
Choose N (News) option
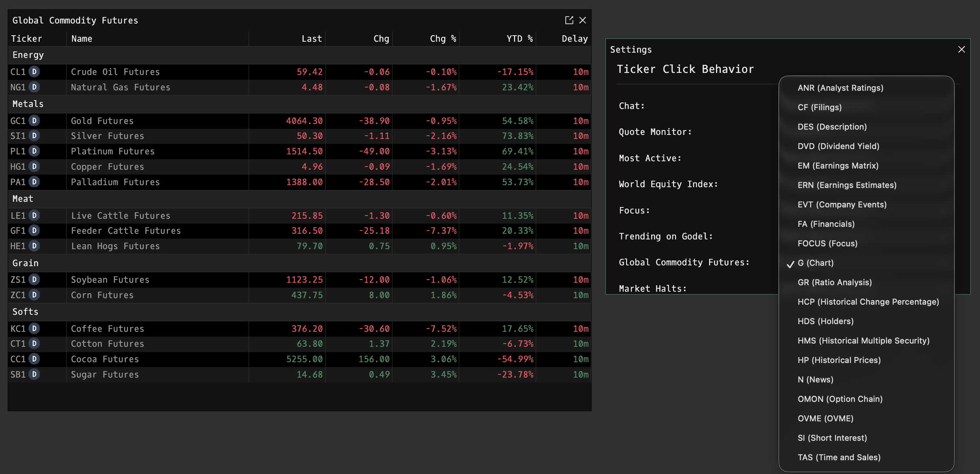click(x=866, y=380)
